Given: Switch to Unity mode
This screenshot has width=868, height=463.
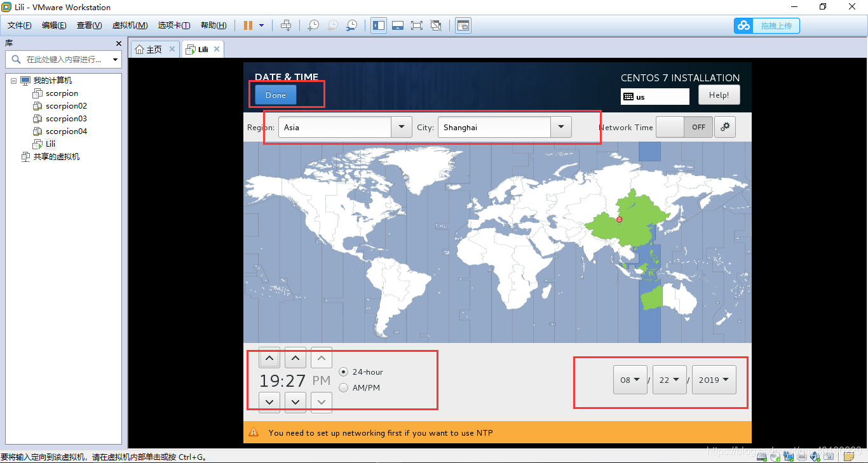Looking at the screenshot, I should coord(436,25).
